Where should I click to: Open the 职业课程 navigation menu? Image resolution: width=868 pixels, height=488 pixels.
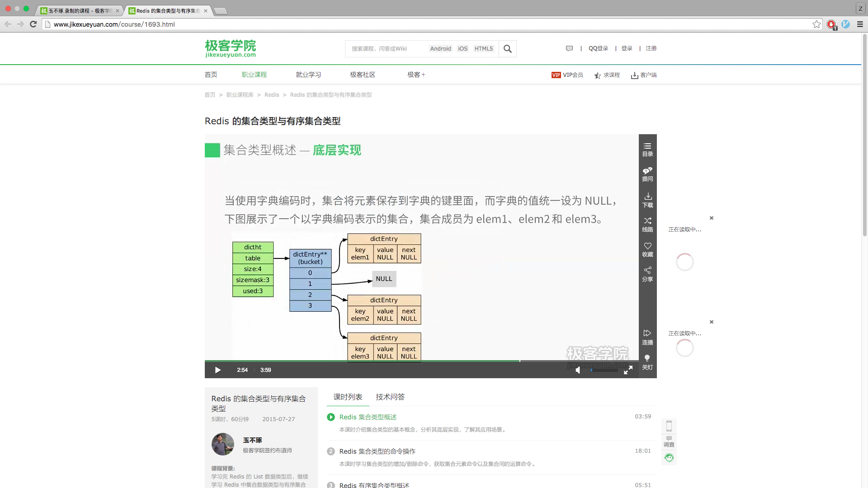click(254, 75)
